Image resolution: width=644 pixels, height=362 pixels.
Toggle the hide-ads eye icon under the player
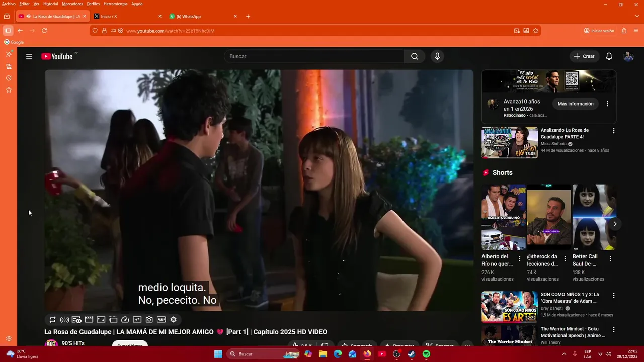pyautogui.click(x=76, y=320)
